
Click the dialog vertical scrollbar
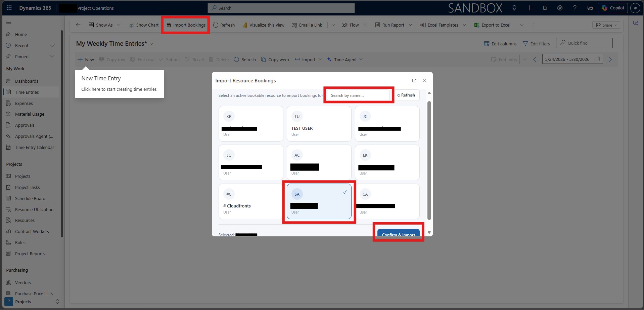pyautogui.click(x=429, y=160)
